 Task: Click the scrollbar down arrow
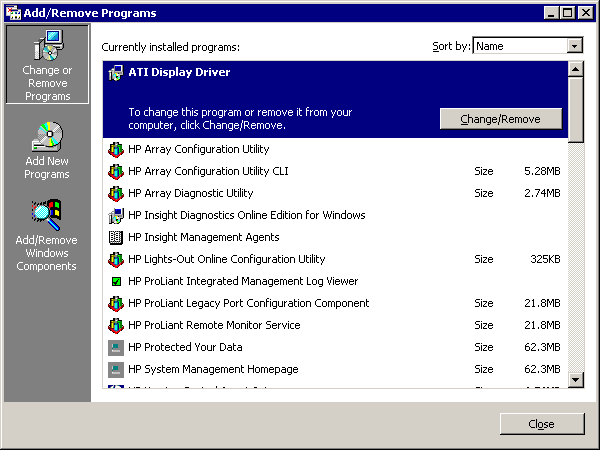pos(575,379)
